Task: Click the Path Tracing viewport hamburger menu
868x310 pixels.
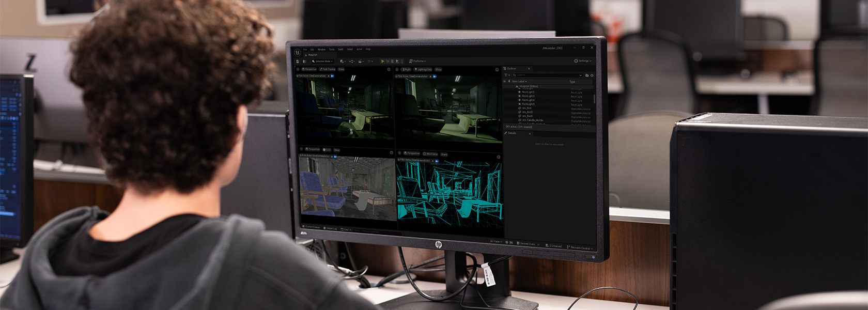Action: 298,69
